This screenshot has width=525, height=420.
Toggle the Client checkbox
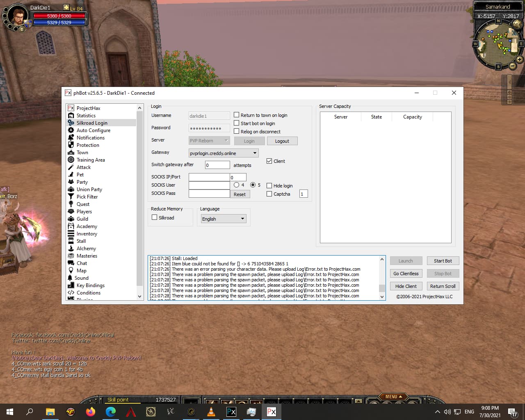(x=269, y=161)
